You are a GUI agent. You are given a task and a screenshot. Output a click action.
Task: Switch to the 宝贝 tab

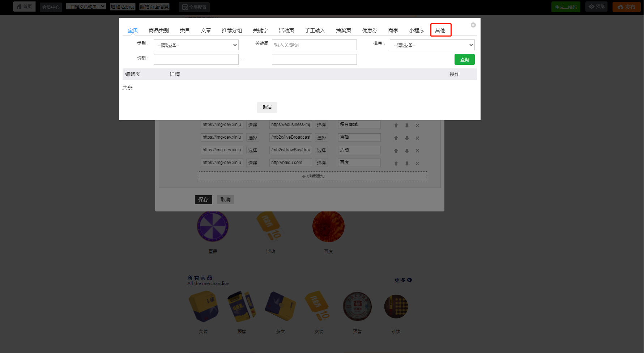pos(133,30)
